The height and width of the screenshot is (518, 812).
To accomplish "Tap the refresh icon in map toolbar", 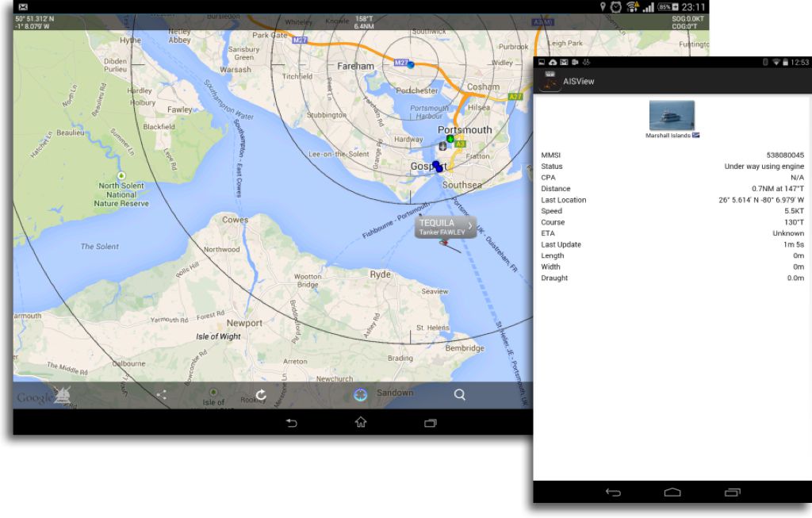I will coord(261,395).
